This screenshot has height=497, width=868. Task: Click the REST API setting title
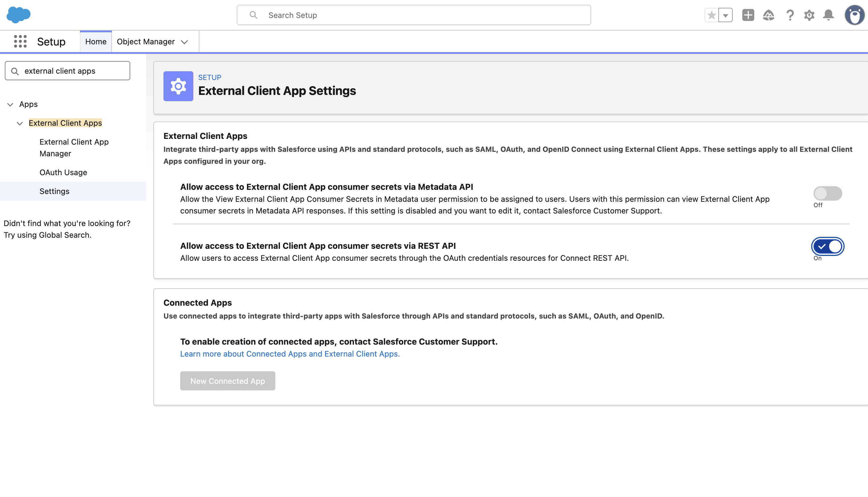pyautogui.click(x=318, y=246)
